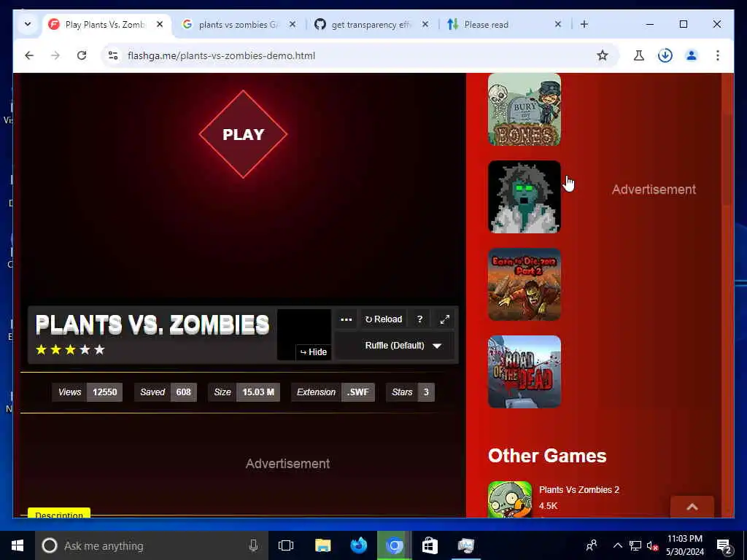Viewport: 747px width, 560px height.
Task: Switch to the GitHub get transparency tab
Action: click(371, 25)
